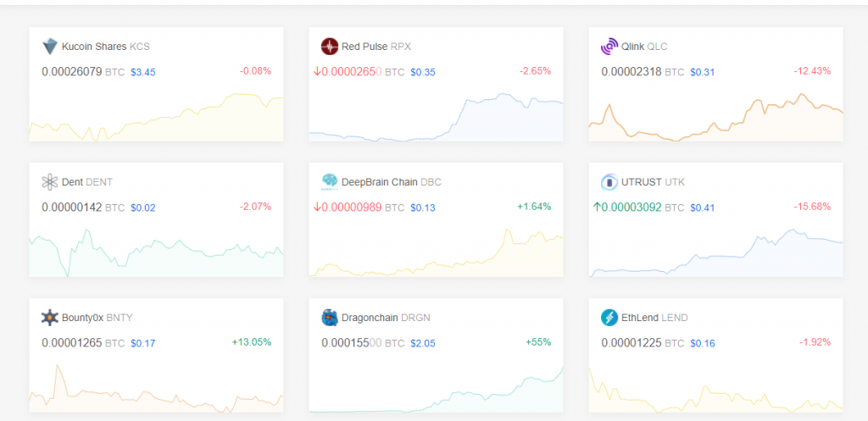The image size is (868, 421).
Task: Click the -12.43% change value
Action: pos(812,71)
